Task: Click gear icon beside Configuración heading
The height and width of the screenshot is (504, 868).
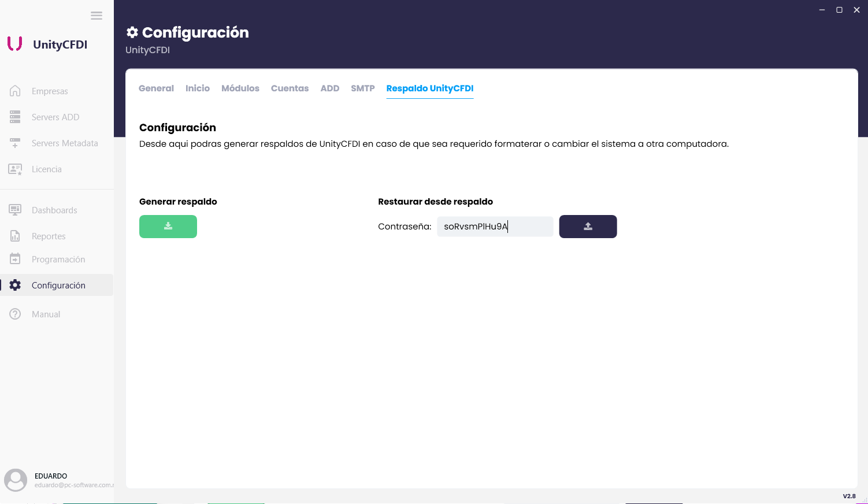Action: [132, 32]
